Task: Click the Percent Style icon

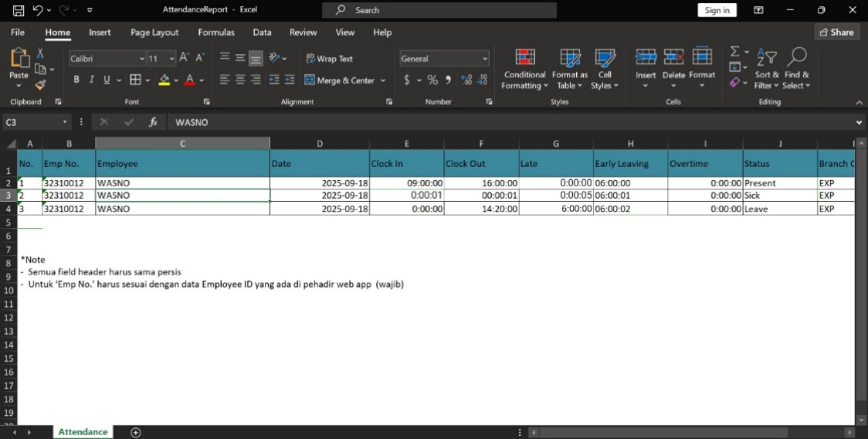Action: coord(432,80)
